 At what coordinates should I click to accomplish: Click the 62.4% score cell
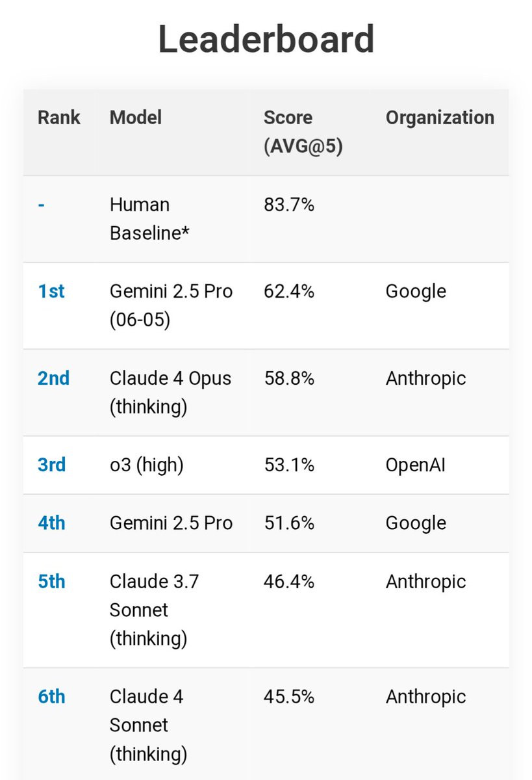tap(289, 291)
